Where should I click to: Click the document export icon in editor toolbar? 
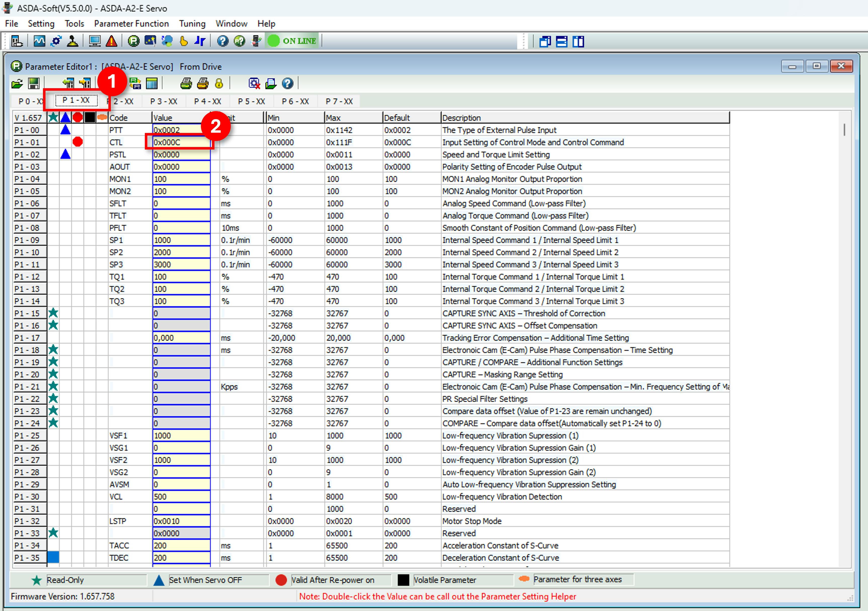pyautogui.click(x=271, y=83)
